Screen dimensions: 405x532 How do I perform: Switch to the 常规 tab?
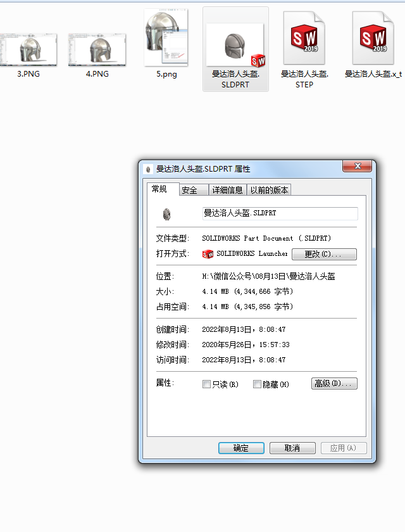point(163,189)
